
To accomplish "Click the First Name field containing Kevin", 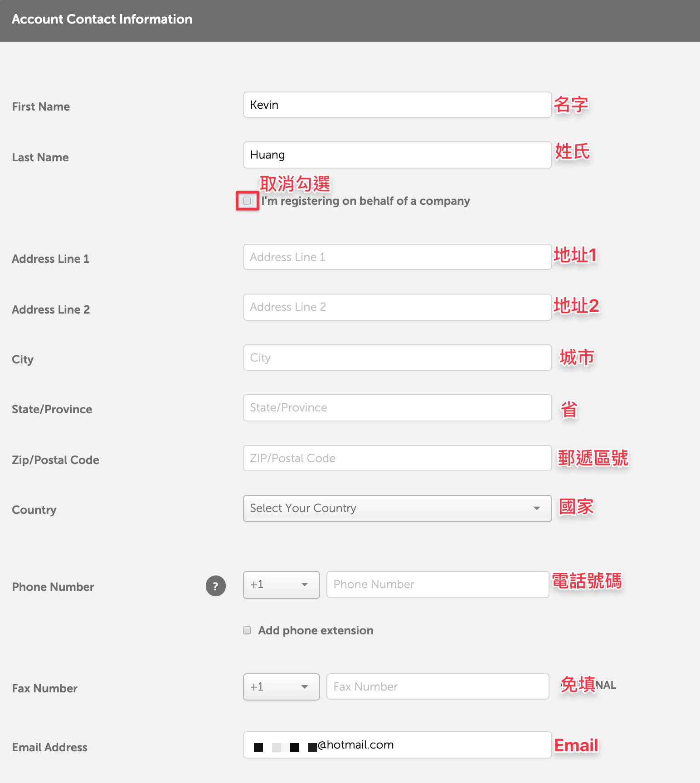I will pos(397,105).
